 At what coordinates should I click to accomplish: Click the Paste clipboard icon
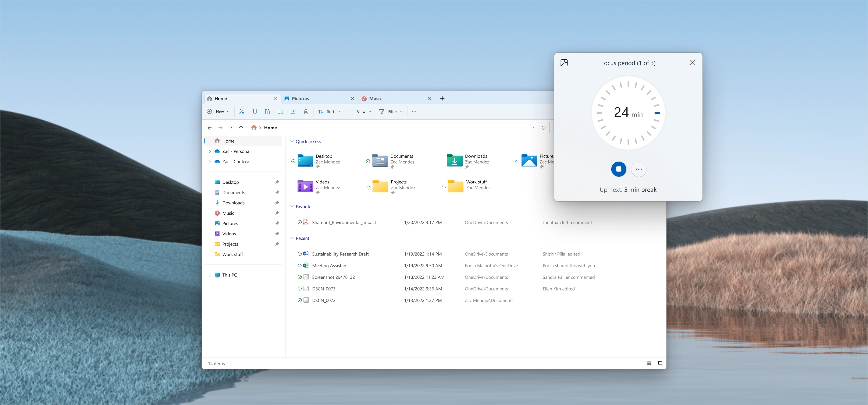pos(267,112)
